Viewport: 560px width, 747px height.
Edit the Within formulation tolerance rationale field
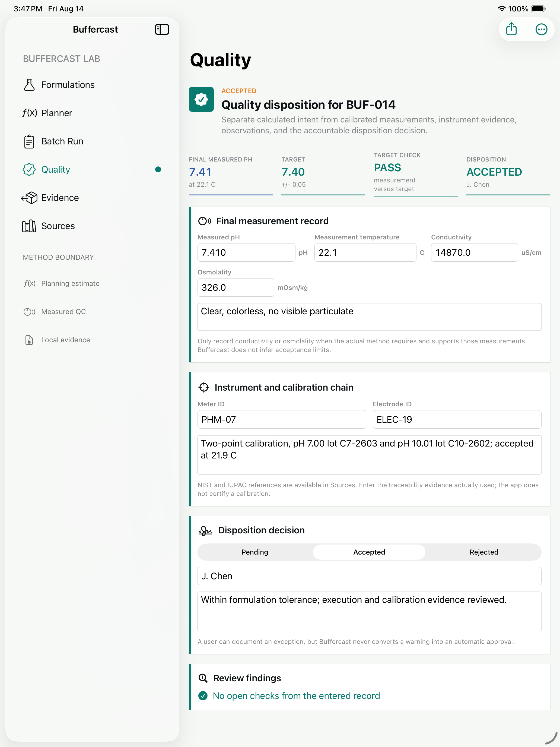[369, 612]
